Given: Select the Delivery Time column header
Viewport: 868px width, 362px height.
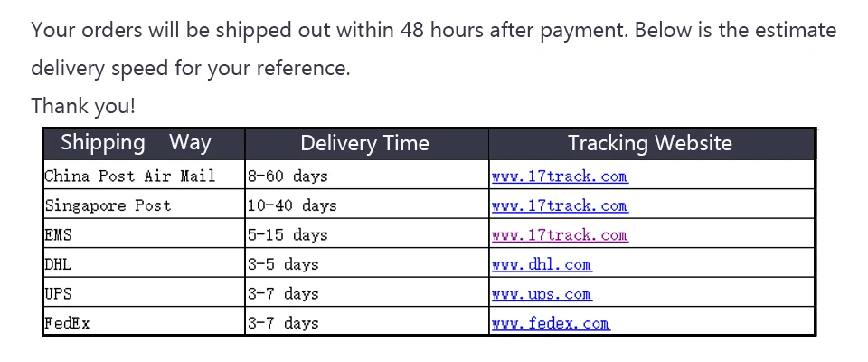Looking at the screenshot, I should [x=366, y=144].
